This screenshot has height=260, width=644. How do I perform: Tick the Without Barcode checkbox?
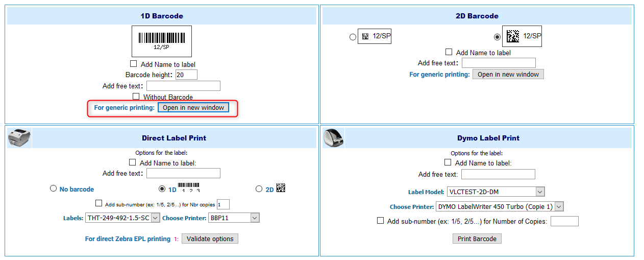(136, 96)
